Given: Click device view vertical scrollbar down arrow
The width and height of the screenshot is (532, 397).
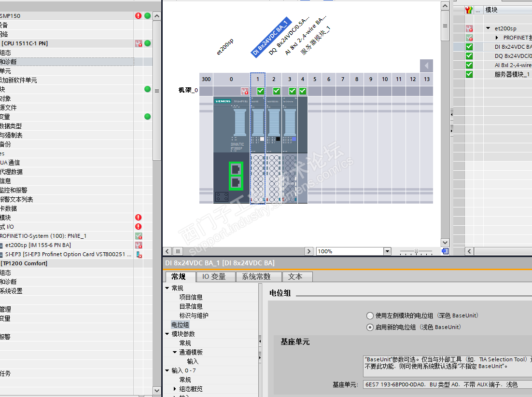Looking at the screenshot, I should coord(445,243).
